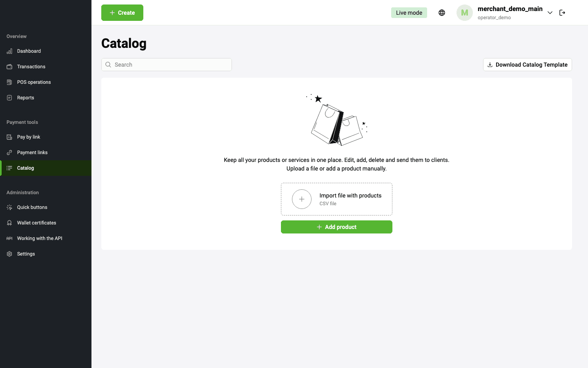588x368 pixels.
Task: Click the Reports sidebar icon
Action: tap(9, 98)
